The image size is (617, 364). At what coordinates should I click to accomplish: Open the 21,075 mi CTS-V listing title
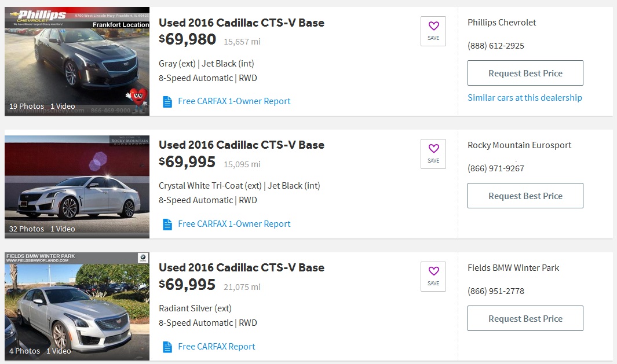click(242, 268)
